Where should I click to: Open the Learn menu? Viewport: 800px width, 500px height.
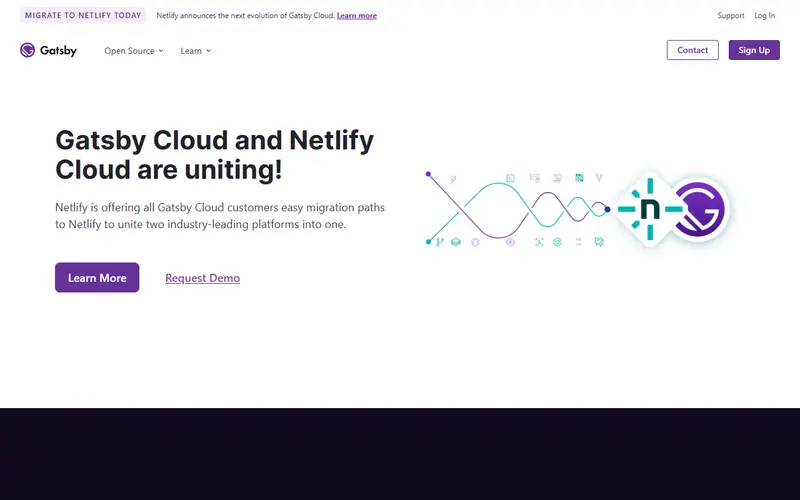pos(196,51)
